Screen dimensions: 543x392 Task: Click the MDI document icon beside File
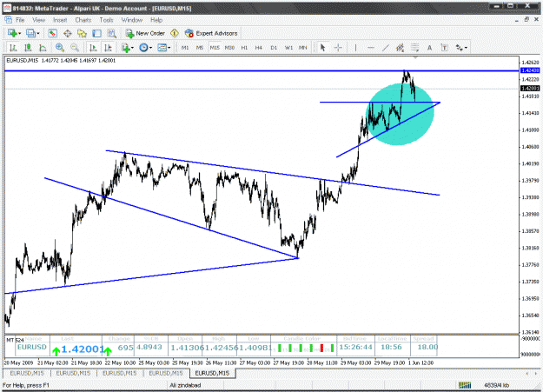(8, 20)
